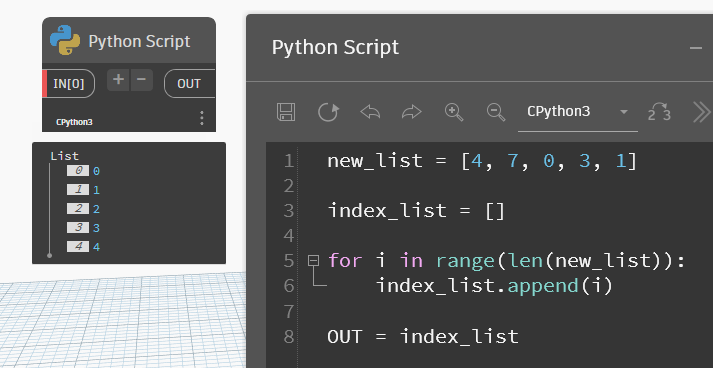Select list item at index 4
The height and width of the screenshot is (368, 713).
[83, 247]
